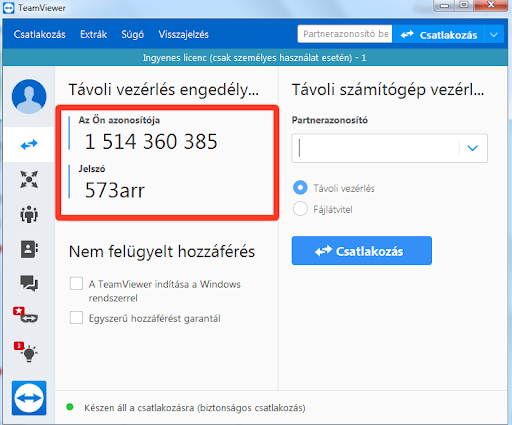
Task: Open the Remote Management sidebar icon
Action: (x=29, y=180)
